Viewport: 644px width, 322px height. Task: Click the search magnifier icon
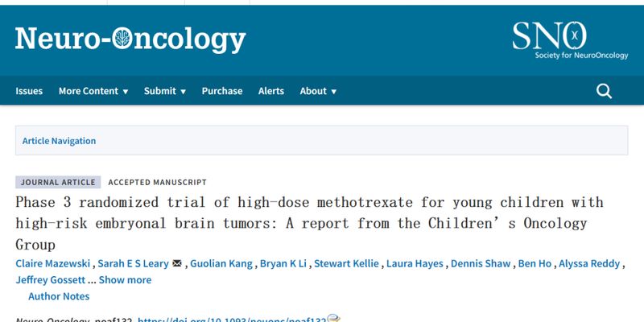(604, 91)
